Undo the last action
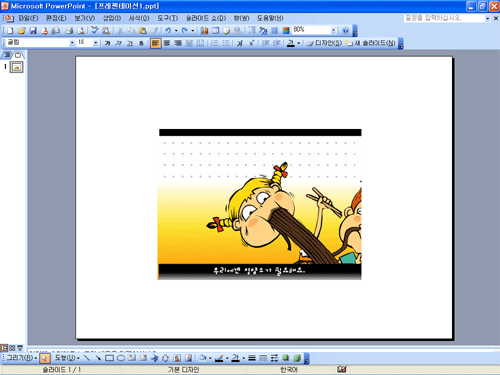The image size is (500, 375). click(x=168, y=31)
